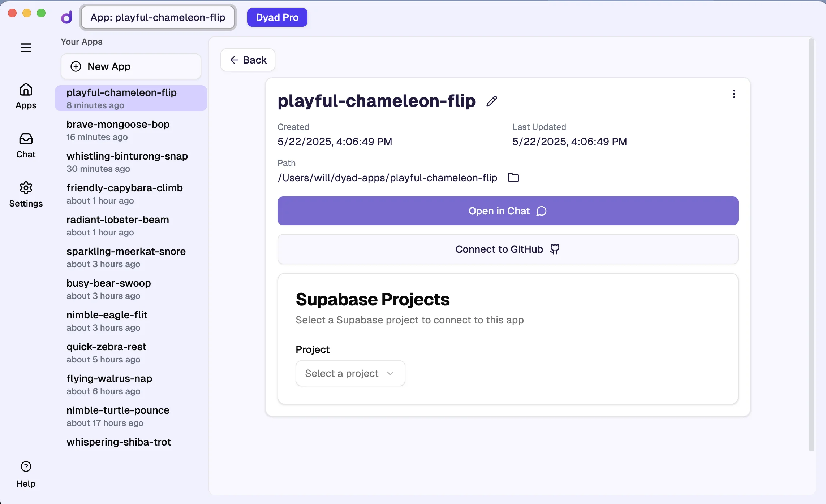Select sparkling-meerkat-snore in Your Apps

(x=126, y=257)
